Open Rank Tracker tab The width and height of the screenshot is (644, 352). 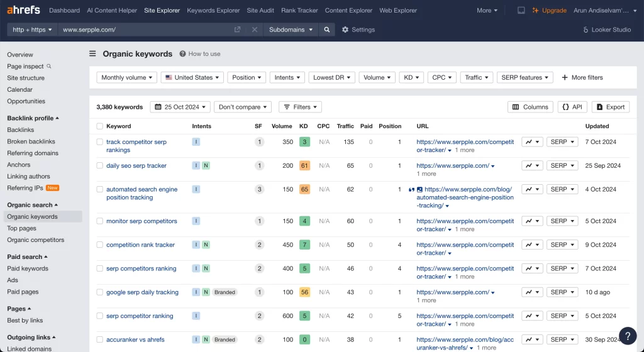[x=299, y=10]
